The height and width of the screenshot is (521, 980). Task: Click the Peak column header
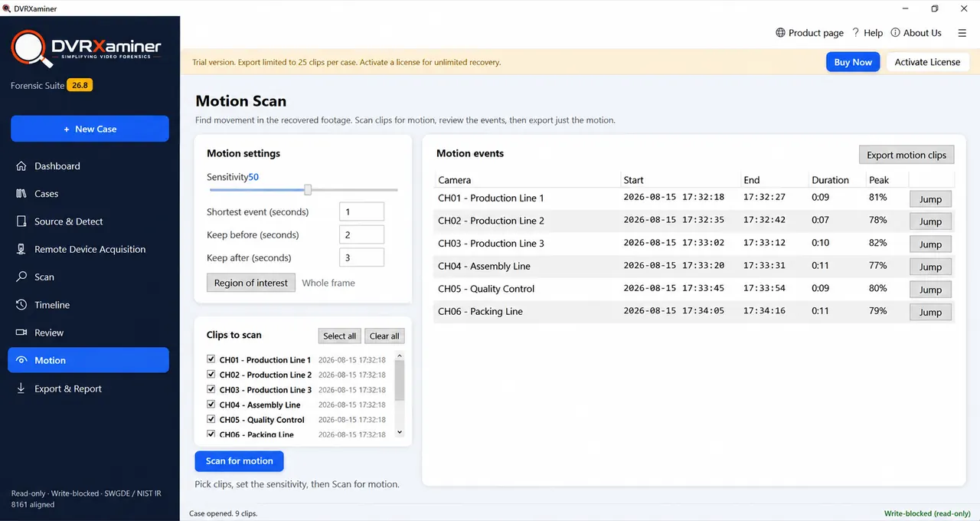pyautogui.click(x=887, y=180)
